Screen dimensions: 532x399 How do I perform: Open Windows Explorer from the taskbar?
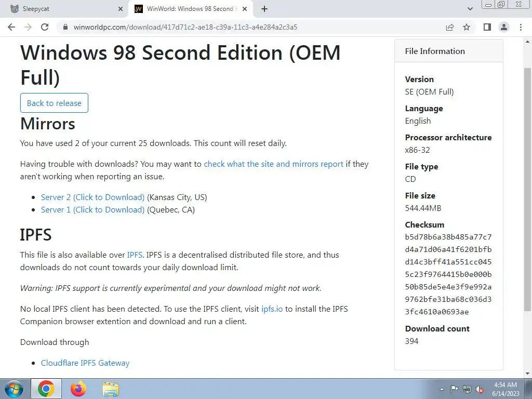(111, 389)
